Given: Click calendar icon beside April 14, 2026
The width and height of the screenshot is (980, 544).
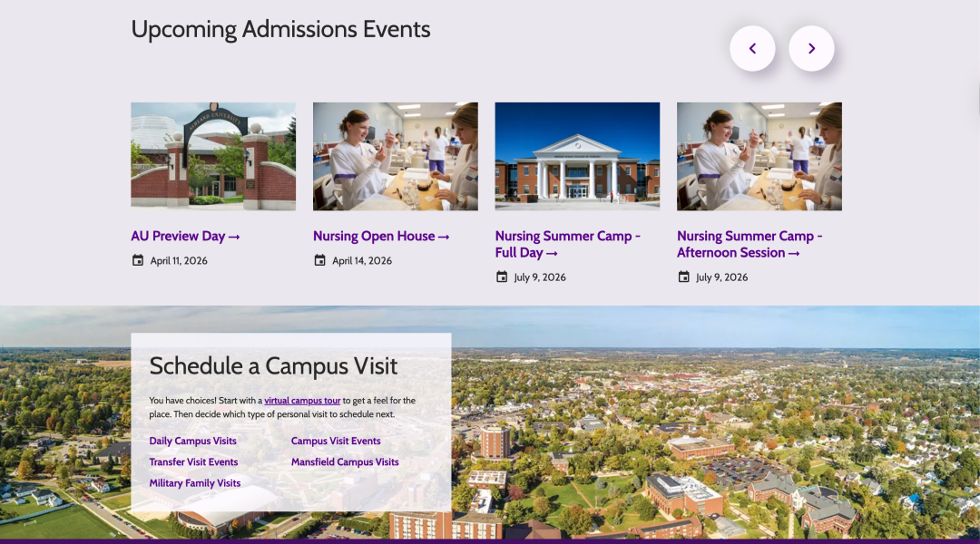Looking at the screenshot, I should pyautogui.click(x=319, y=261).
